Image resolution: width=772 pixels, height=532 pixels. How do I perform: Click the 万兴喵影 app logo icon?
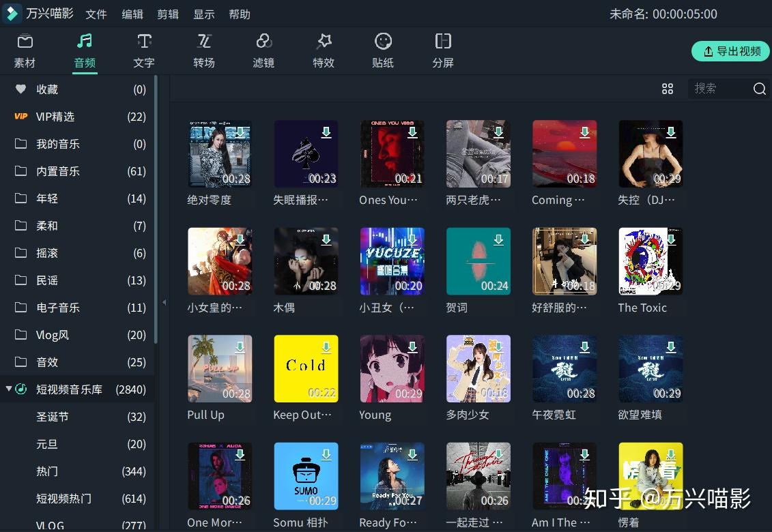click(12, 13)
